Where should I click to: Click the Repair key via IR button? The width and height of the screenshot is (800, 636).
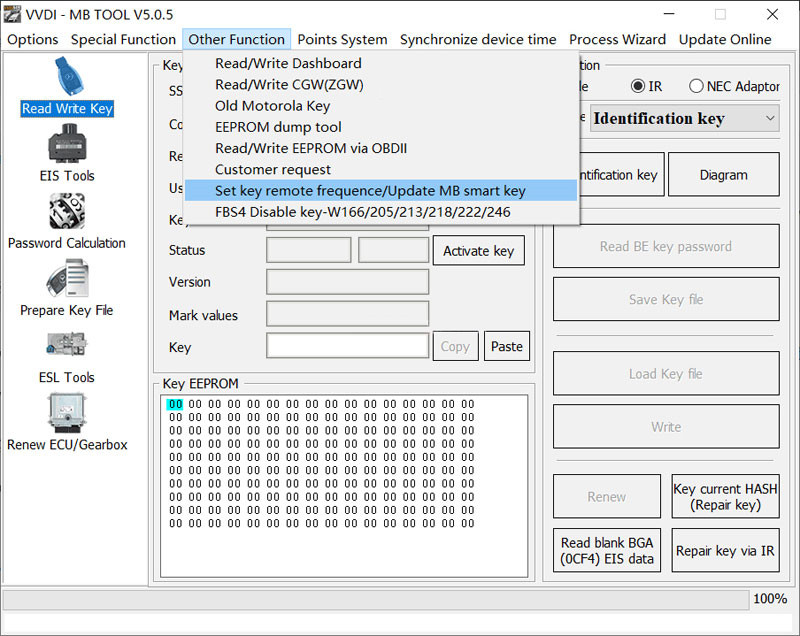(725, 550)
